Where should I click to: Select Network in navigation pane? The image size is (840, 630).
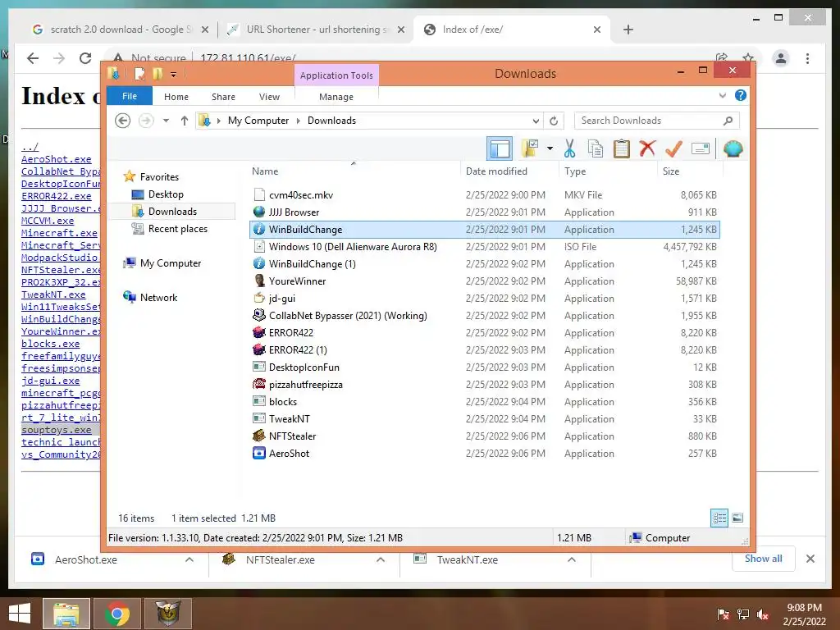(x=158, y=297)
